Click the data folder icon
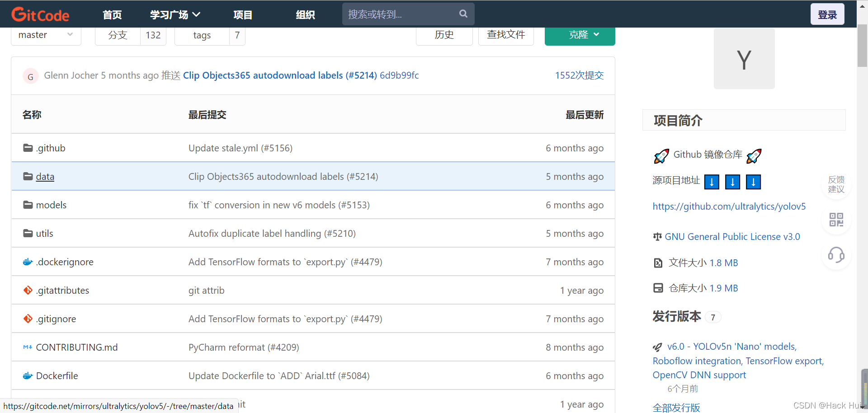 (28, 176)
